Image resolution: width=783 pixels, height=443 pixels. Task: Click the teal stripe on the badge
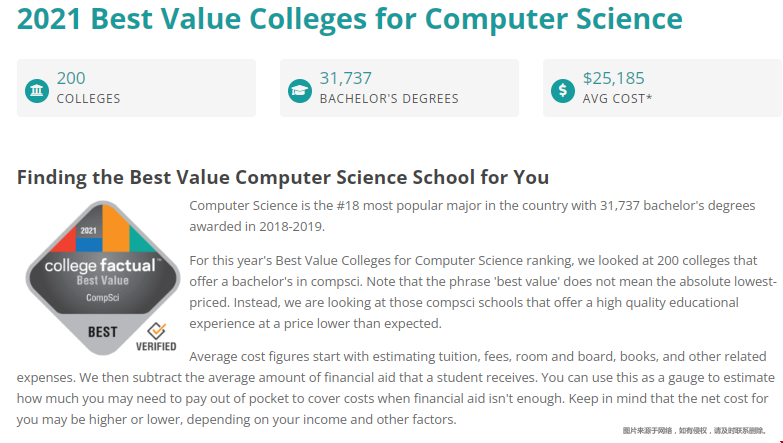(141, 239)
